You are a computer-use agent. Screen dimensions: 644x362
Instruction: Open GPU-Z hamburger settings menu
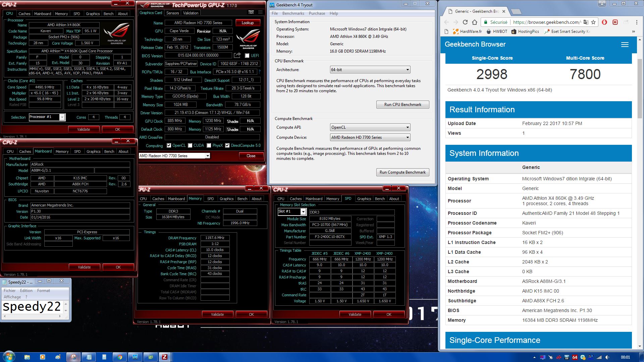(x=260, y=12)
